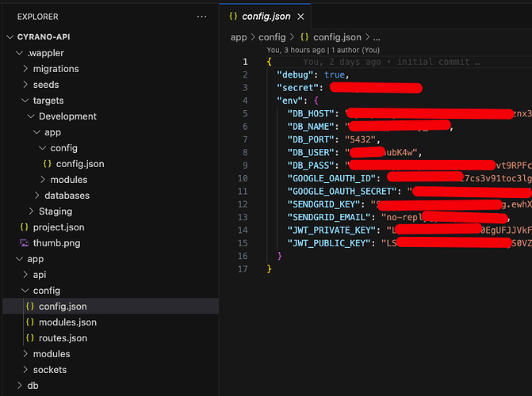The image size is (532, 396).
Task: Click inline blame 'initial commit' annotation
Action: point(392,62)
